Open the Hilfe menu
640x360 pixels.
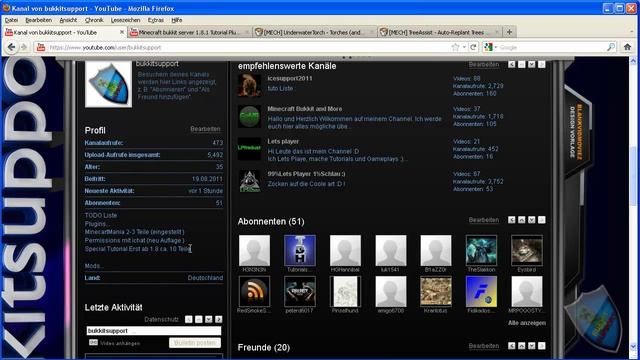177,20
